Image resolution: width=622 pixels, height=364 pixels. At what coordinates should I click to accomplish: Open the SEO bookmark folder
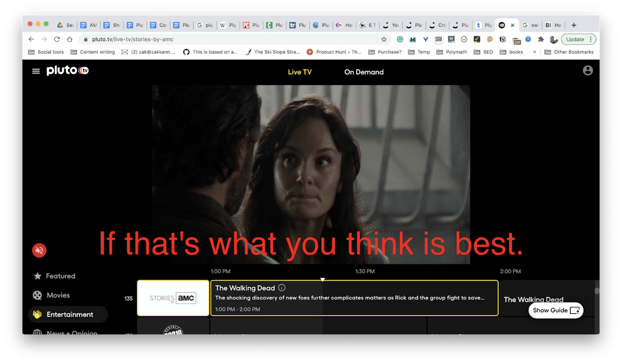click(x=483, y=52)
